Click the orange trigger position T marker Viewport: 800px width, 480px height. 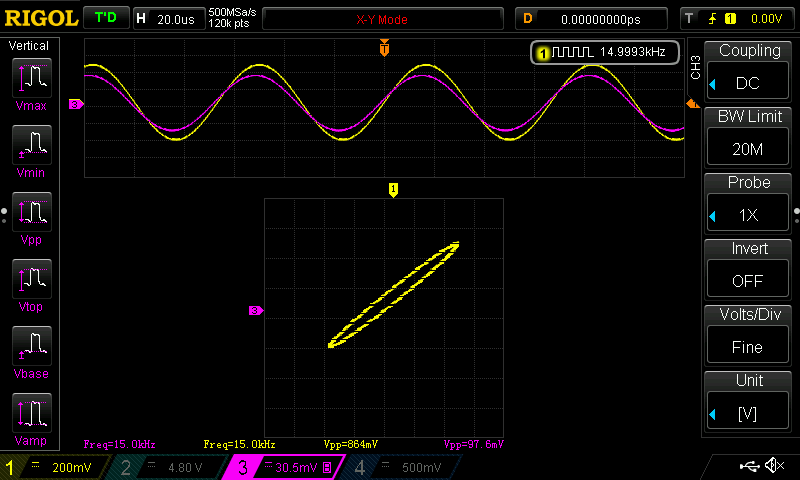click(384, 48)
